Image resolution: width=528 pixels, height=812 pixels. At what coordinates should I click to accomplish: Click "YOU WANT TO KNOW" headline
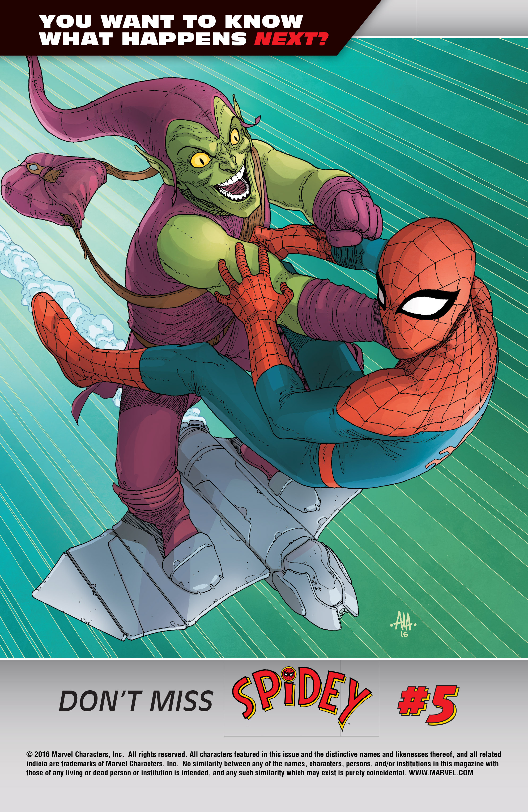pos(171,21)
